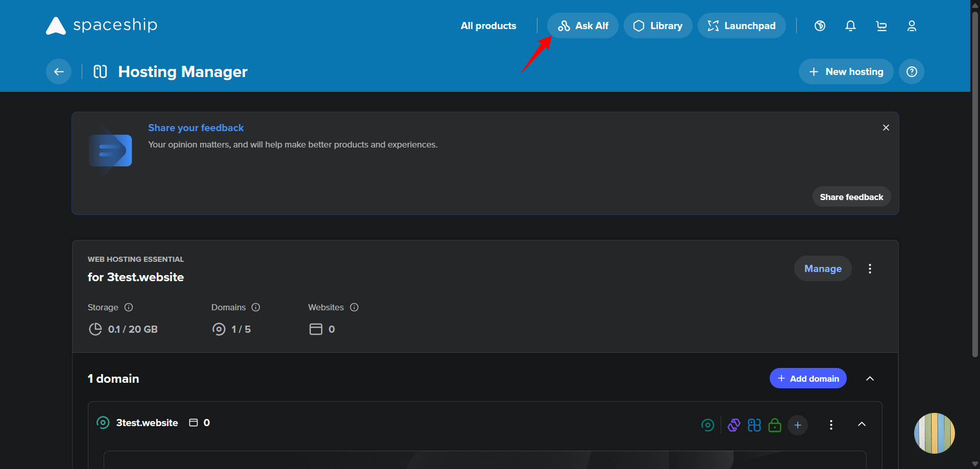Screen dimensions: 980x469
Task: Click the Share feedback button
Action: tap(851, 197)
